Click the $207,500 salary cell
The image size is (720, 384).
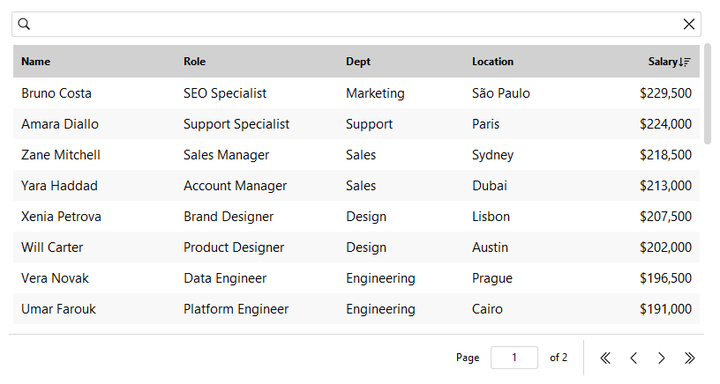pos(666,216)
